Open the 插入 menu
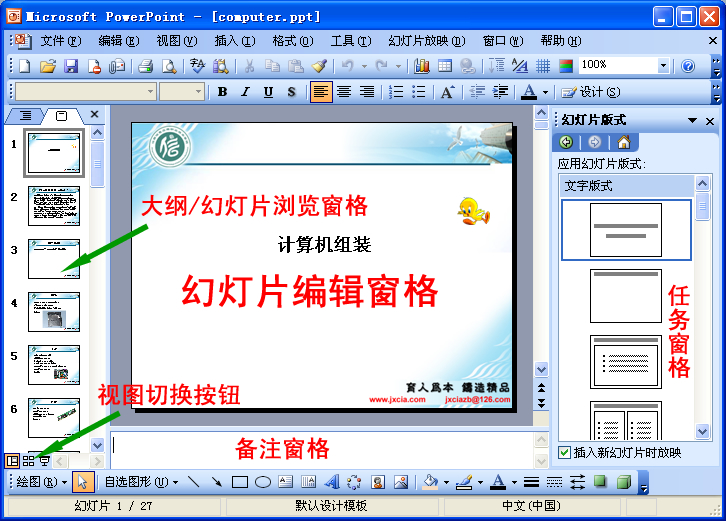The height and width of the screenshot is (521, 726). [234, 41]
